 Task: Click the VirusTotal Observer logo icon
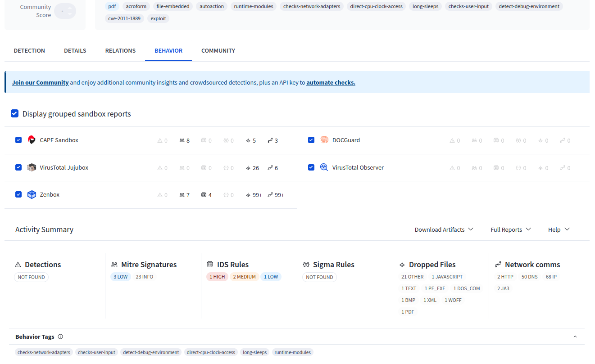click(324, 167)
